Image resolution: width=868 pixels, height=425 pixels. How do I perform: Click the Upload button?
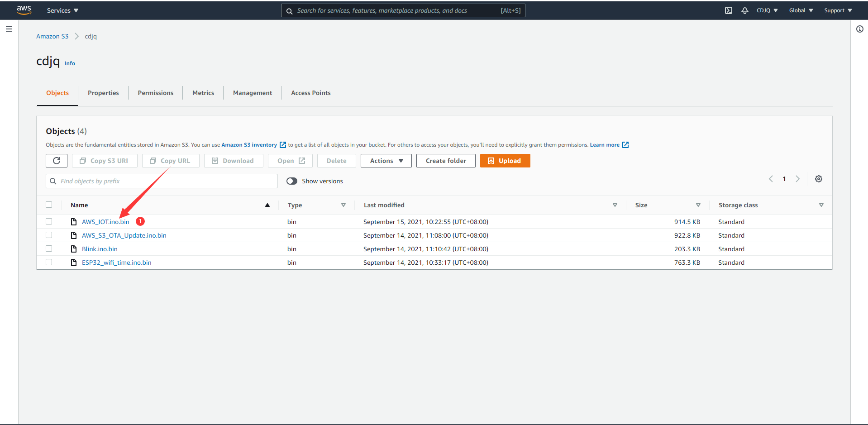click(505, 161)
